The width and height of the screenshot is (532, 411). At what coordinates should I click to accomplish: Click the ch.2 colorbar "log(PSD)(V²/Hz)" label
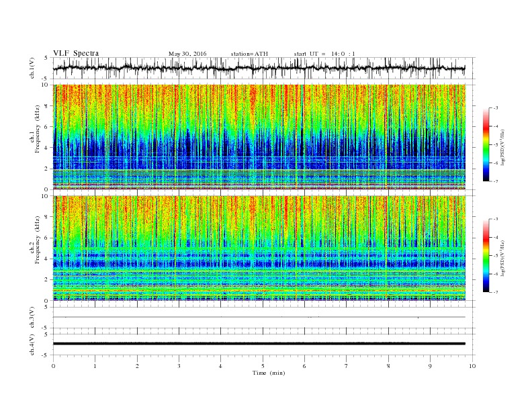[x=503, y=259]
